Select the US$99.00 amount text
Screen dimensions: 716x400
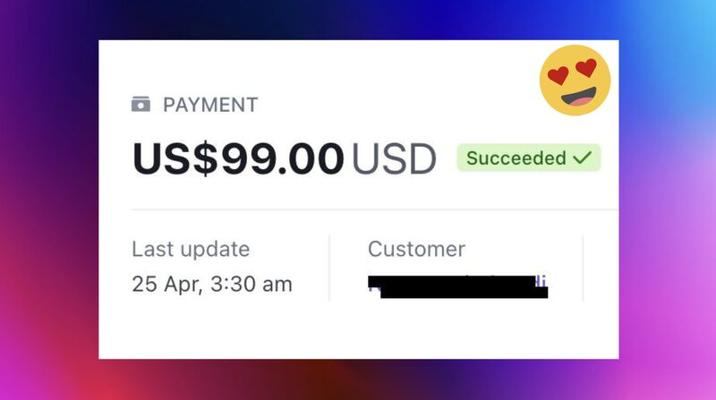[238, 158]
